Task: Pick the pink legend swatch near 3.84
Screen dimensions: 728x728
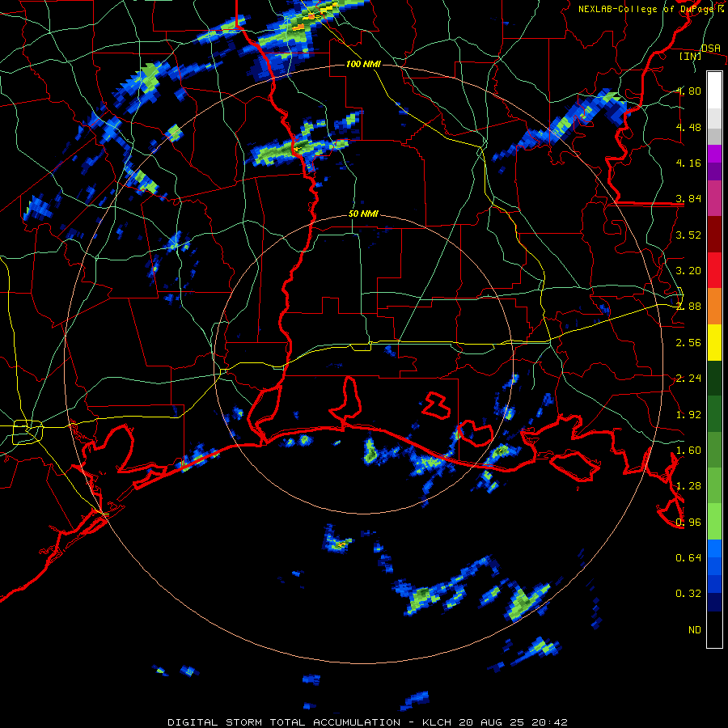Action: point(714,198)
